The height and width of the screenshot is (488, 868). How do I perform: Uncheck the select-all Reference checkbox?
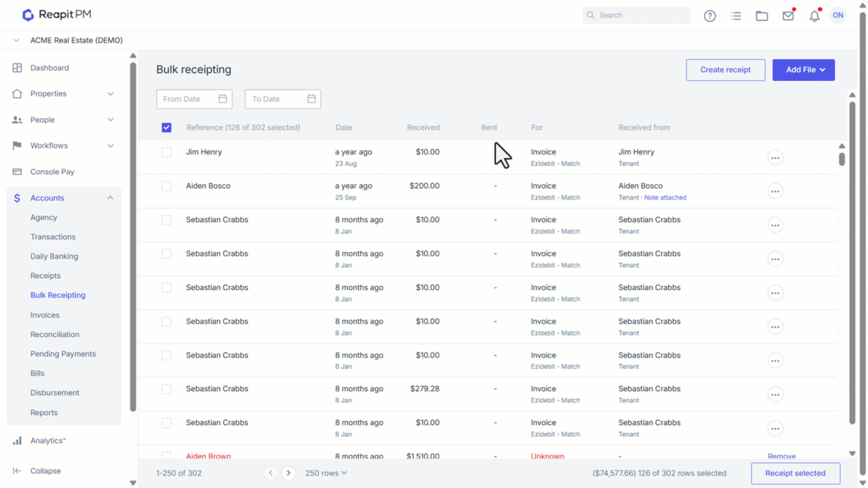(166, 127)
